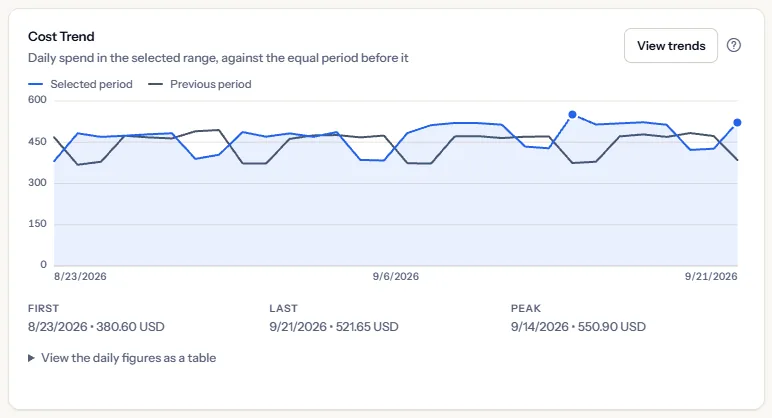
Task: Click the 600 y-axis label
Action: click(37, 99)
